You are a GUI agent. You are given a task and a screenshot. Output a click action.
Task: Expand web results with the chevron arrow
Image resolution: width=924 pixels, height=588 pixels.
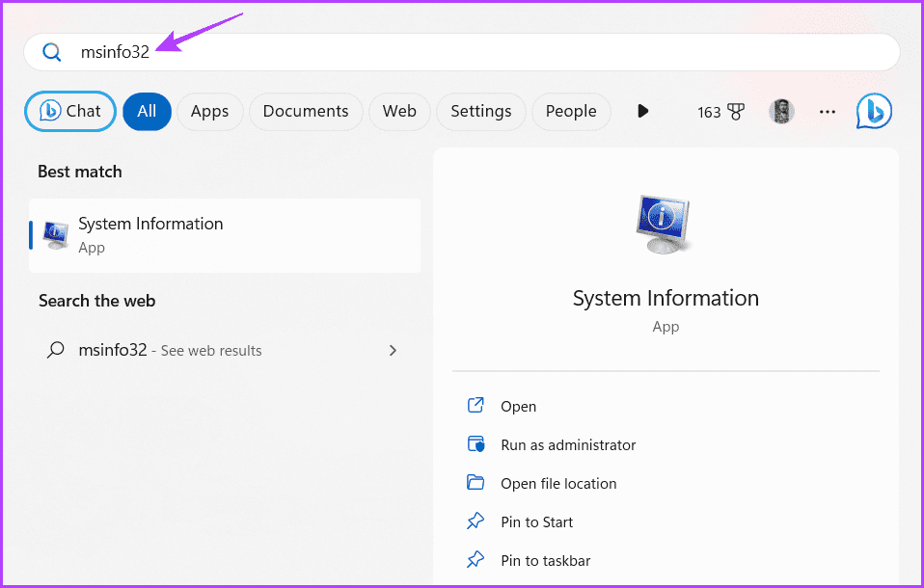(x=394, y=351)
